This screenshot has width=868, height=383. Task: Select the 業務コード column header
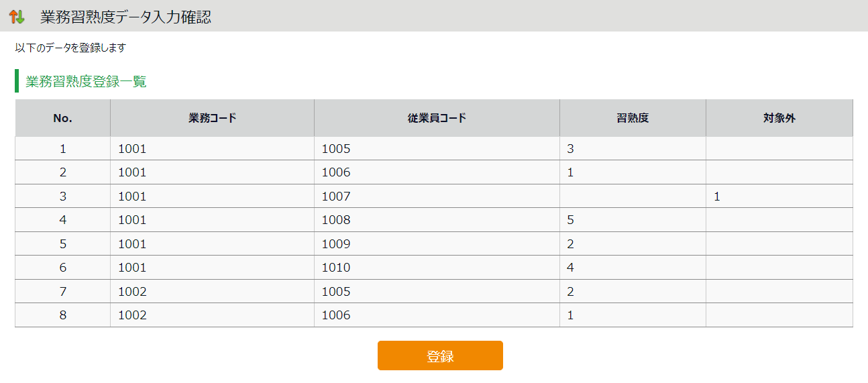click(x=212, y=118)
